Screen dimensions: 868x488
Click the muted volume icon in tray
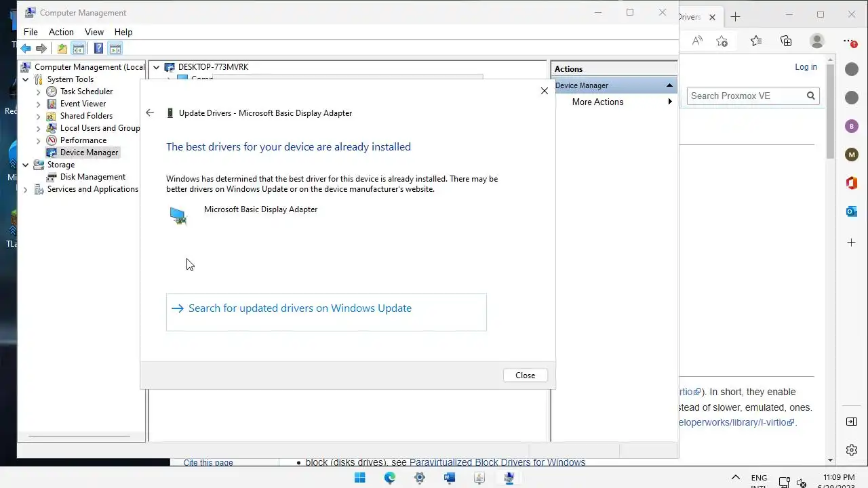pos(802,483)
